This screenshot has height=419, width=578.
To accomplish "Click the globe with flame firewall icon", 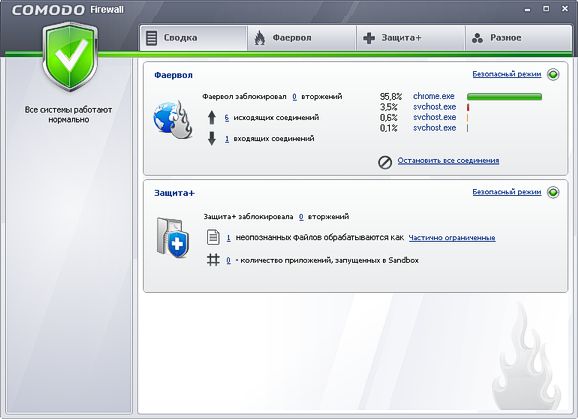I will (x=173, y=119).
